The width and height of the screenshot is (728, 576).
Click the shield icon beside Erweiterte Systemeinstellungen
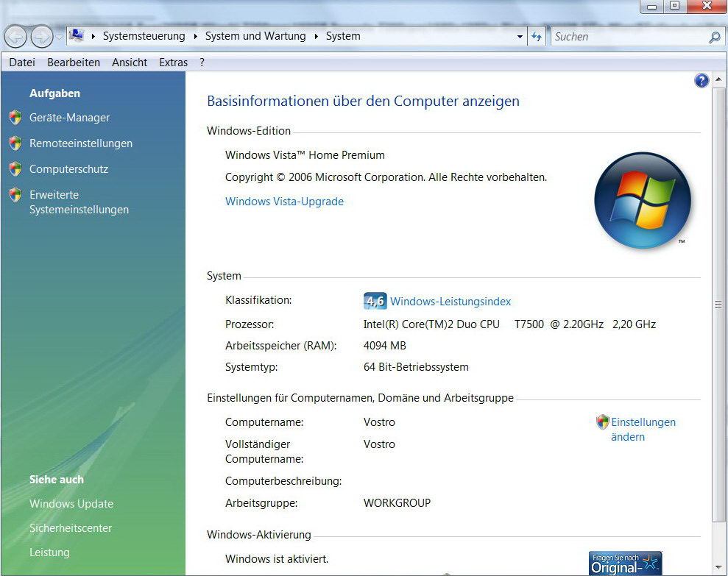click(x=15, y=195)
